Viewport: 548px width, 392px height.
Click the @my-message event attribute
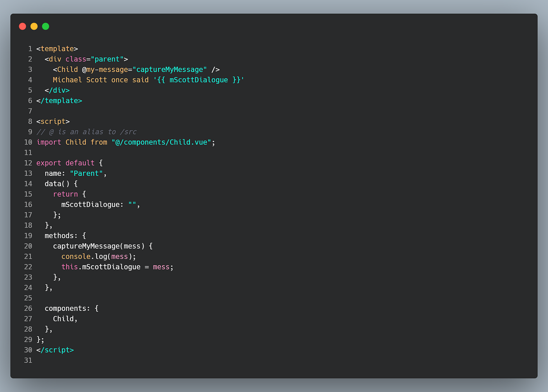click(x=105, y=69)
